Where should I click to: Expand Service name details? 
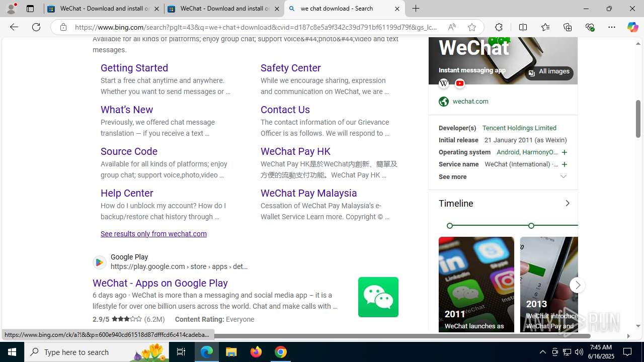(564, 164)
